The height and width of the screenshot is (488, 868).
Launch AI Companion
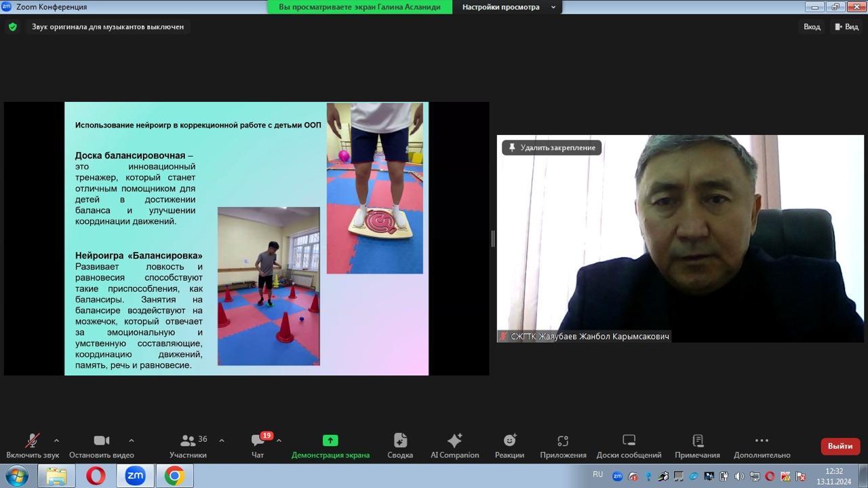coord(455,446)
